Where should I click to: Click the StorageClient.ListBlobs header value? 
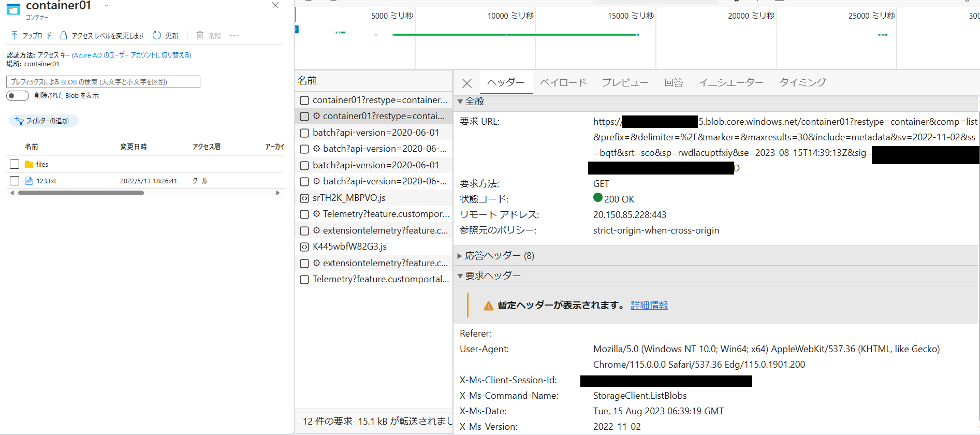640,396
